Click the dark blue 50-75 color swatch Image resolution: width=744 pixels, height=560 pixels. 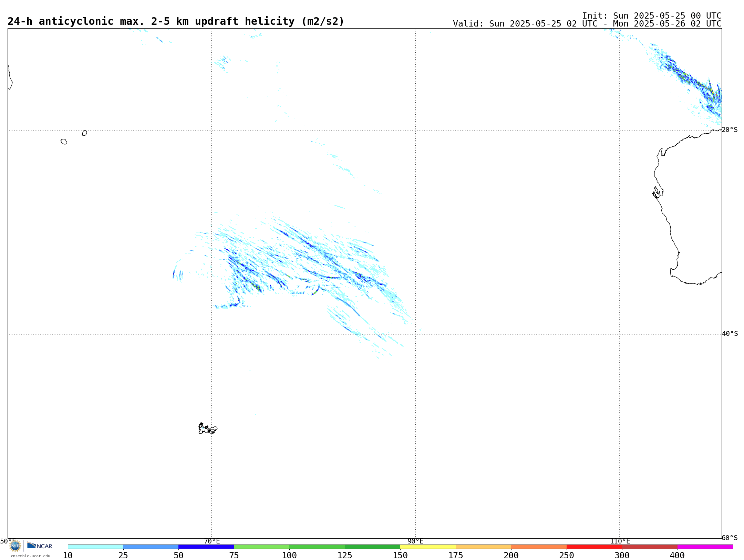coord(206,547)
